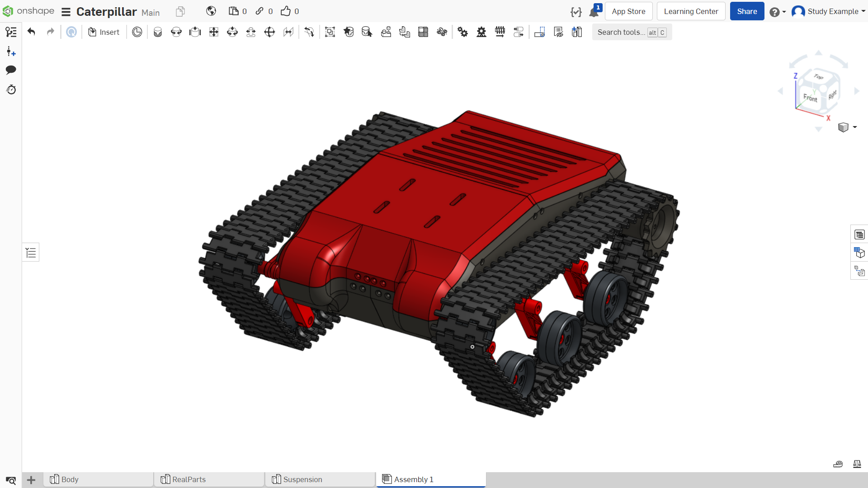Click the Redo arrow
868x488 pixels.
50,32
